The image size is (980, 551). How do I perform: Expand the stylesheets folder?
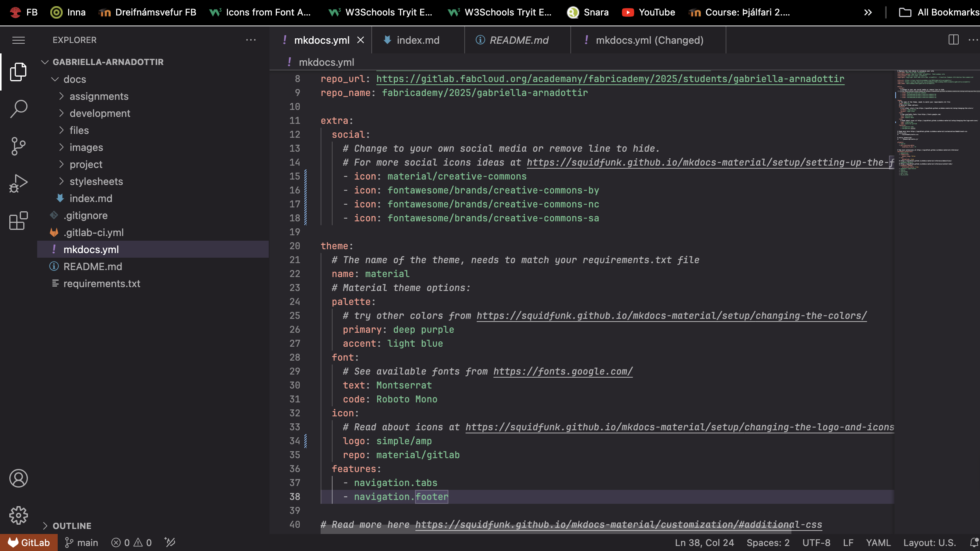(96, 181)
